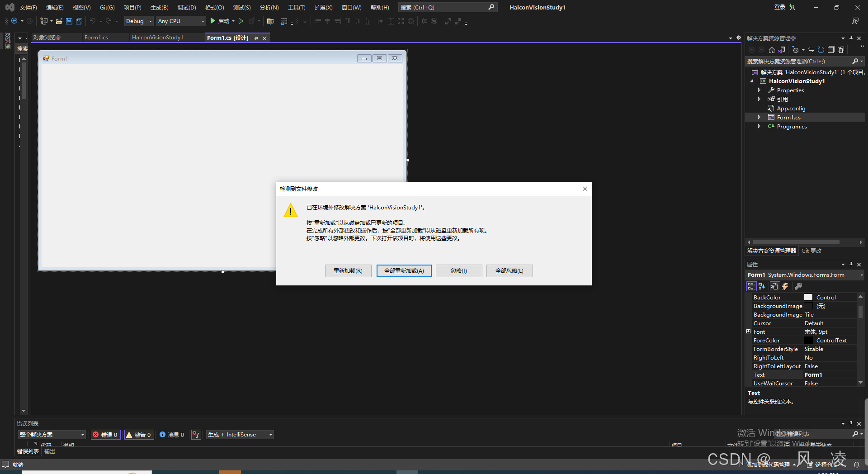Open the 生成 + IntelliSense dropdown
The image size is (868, 474).
coord(240,435)
